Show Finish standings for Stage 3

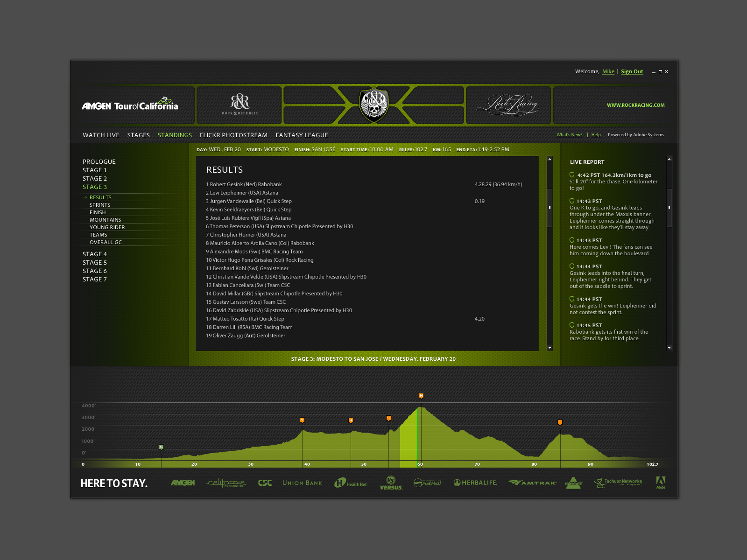(98, 212)
